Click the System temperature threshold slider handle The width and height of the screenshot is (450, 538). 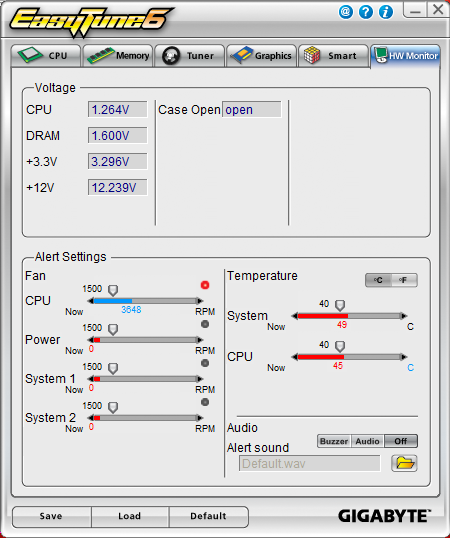(x=340, y=305)
